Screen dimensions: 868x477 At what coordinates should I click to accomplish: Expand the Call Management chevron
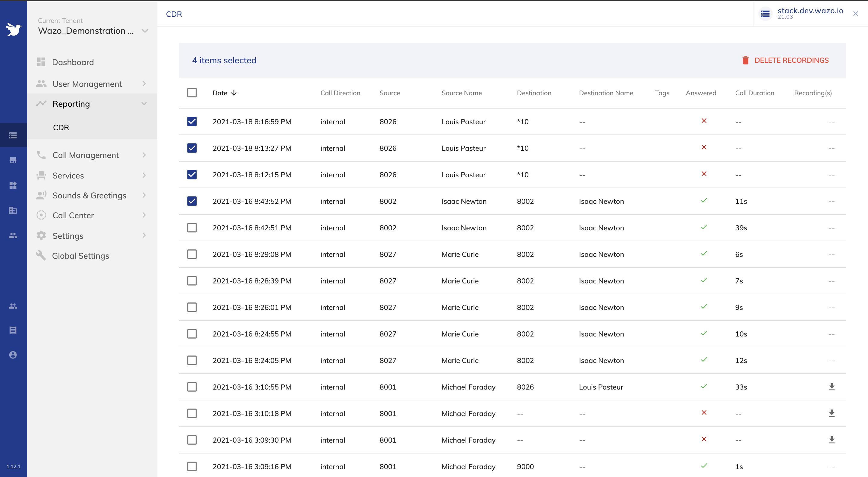point(144,155)
